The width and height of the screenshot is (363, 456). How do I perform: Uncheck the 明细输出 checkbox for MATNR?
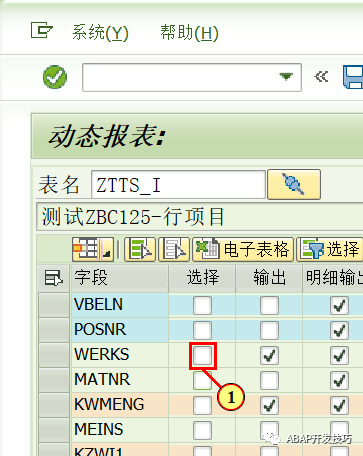click(339, 380)
